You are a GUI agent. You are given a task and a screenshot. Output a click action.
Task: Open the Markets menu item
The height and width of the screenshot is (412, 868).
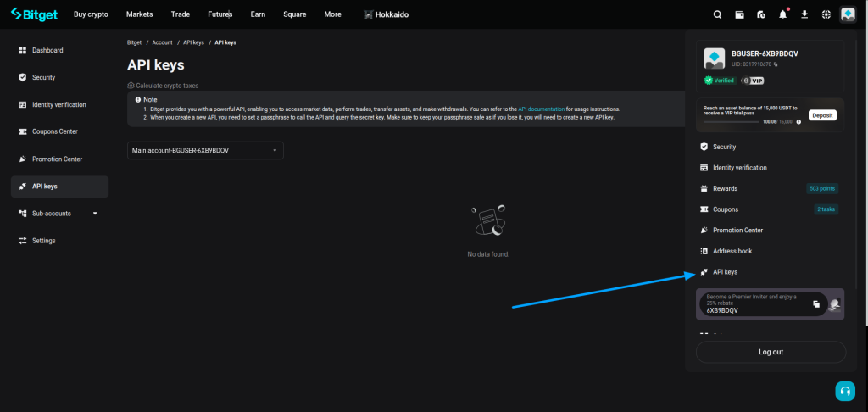(x=139, y=14)
